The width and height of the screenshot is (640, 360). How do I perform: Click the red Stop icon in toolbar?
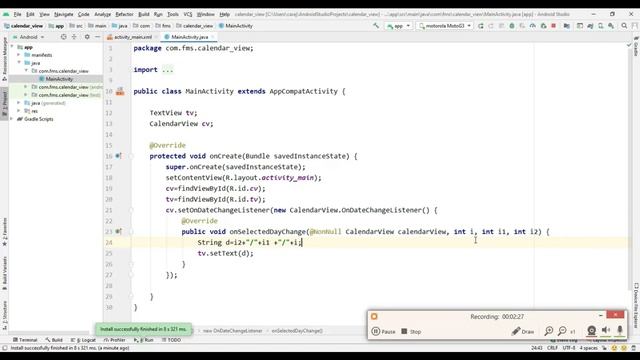pos(553,26)
